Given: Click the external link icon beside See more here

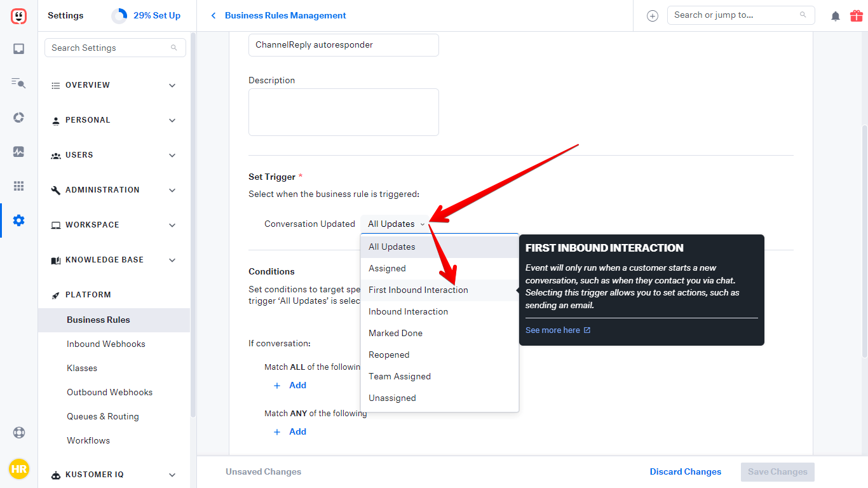Looking at the screenshot, I should [x=587, y=330].
